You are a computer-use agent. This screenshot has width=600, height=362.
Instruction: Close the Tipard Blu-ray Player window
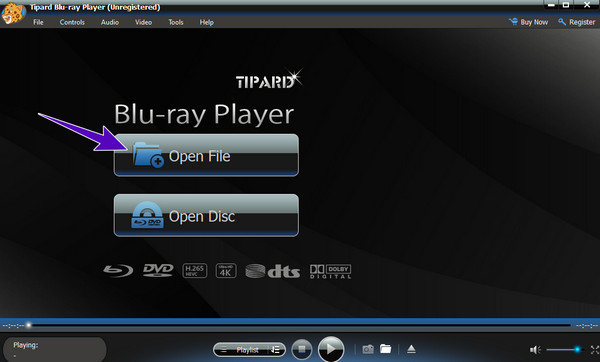point(587,5)
